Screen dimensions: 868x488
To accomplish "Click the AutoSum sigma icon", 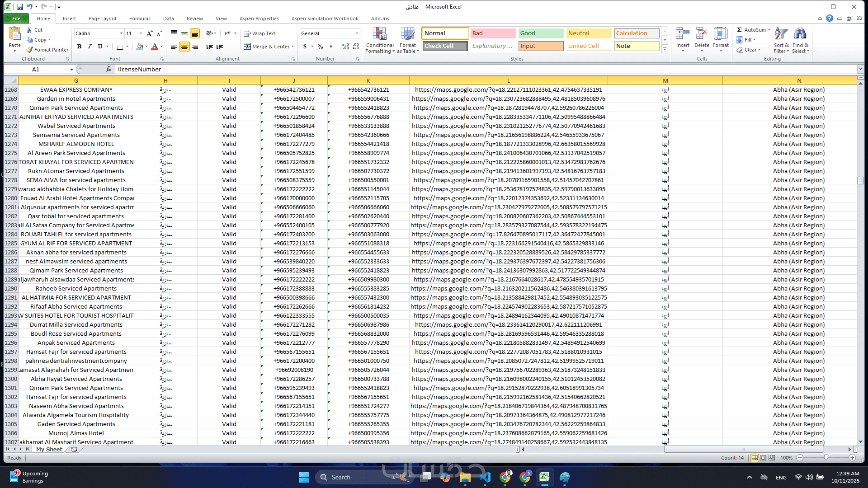I will tap(740, 30).
